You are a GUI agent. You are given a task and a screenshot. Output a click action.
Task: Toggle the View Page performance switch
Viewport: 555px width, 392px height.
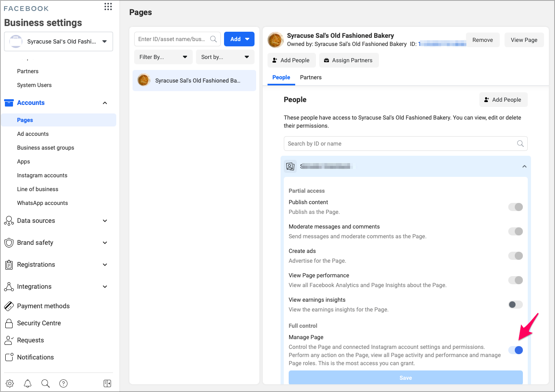[x=516, y=280]
